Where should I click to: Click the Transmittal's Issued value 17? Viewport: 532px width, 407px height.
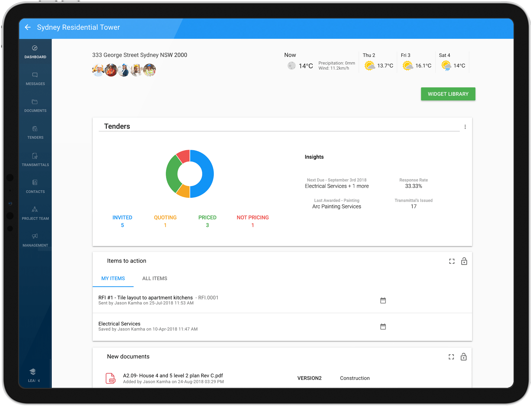(414, 206)
